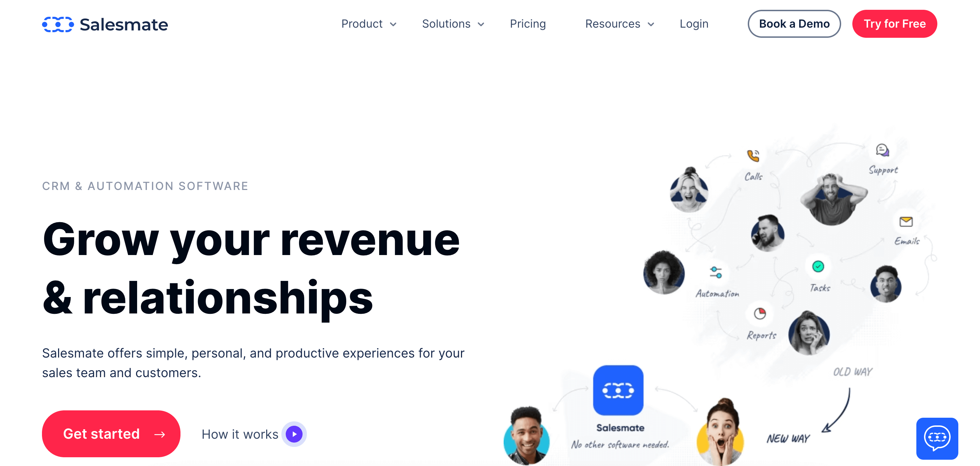The width and height of the screenshot is (980, 466).
Task: Click the Book a Demo button
Action: coord(794,24)
